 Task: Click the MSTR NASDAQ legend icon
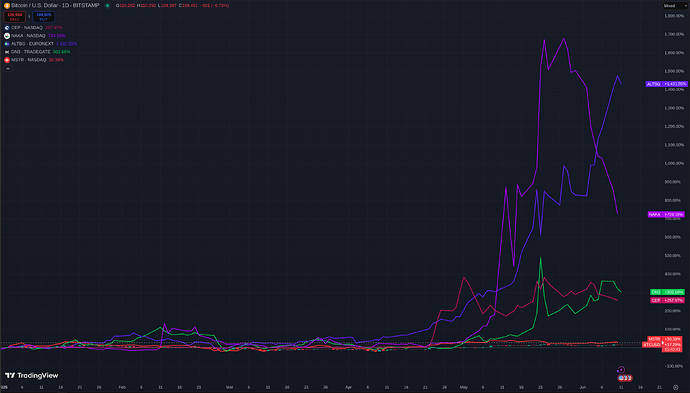(x=7, y=60)
